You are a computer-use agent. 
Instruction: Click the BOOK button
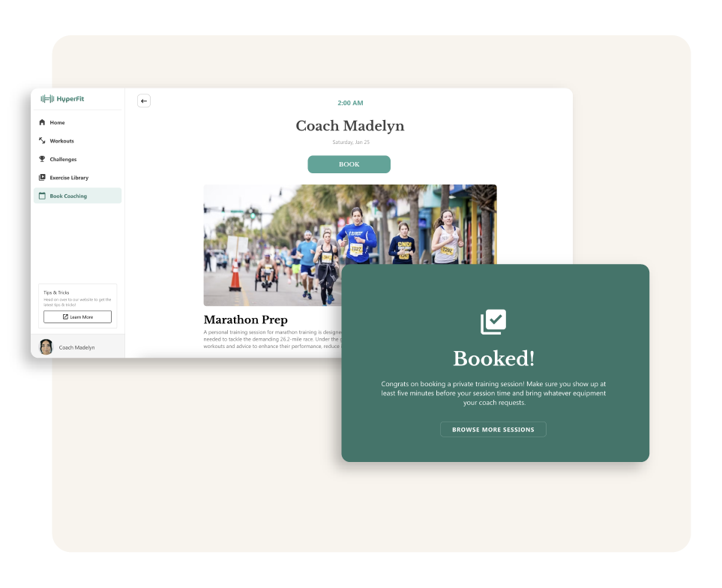pyautogui.click(x=349, y=163)
